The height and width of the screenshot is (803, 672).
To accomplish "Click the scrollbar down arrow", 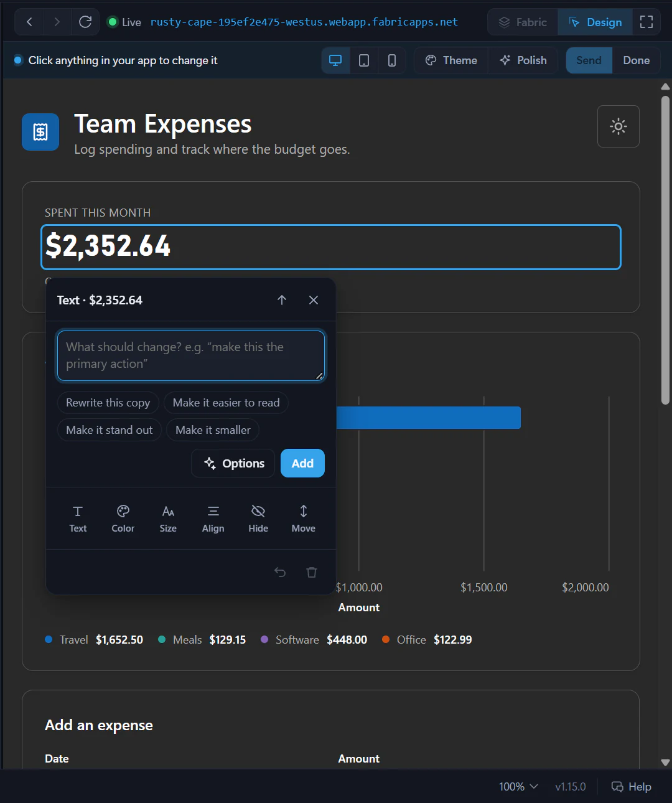I will (x=665, y=762).
